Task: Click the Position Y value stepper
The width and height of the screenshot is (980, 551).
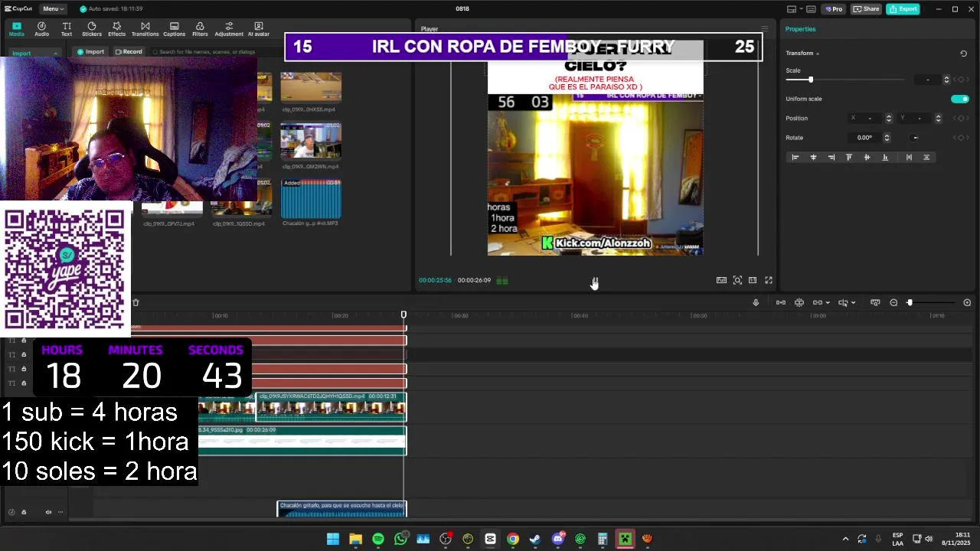Action: [x=939, y=118]
